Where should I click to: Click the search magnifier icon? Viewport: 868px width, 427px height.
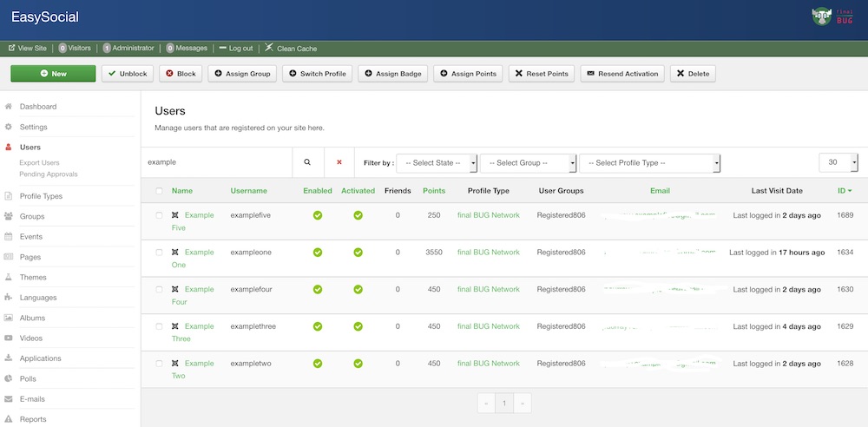[307, 162]
